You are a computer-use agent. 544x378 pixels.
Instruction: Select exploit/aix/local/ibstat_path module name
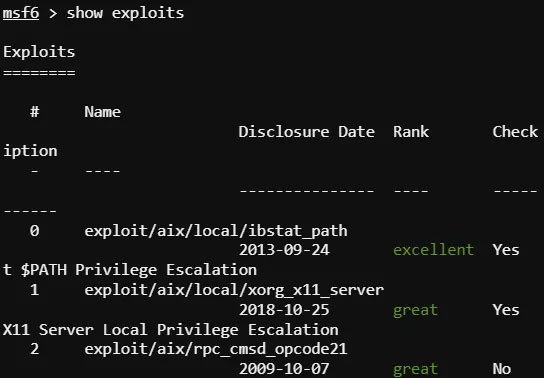pos(216,231)
